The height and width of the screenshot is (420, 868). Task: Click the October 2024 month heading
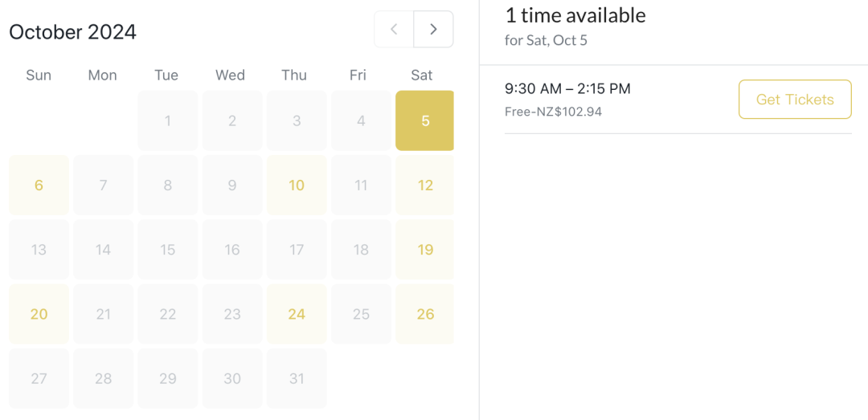72,32
